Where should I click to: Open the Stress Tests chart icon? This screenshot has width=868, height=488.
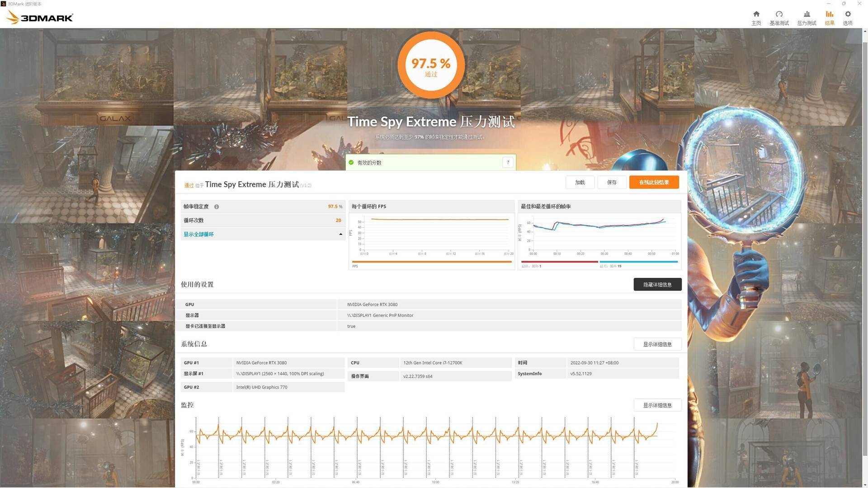click(x=807, y=14)
